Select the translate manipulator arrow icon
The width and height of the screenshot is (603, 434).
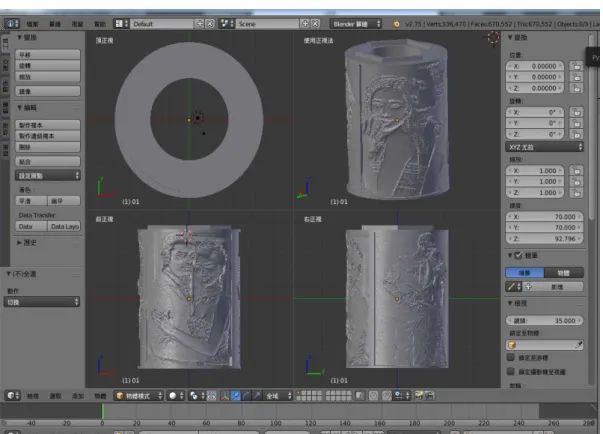236,396
